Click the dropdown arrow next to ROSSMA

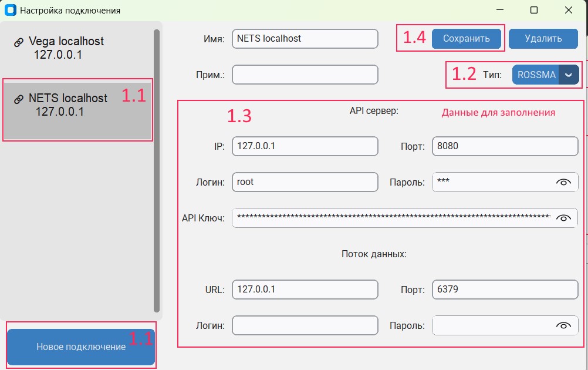point(568,75)
